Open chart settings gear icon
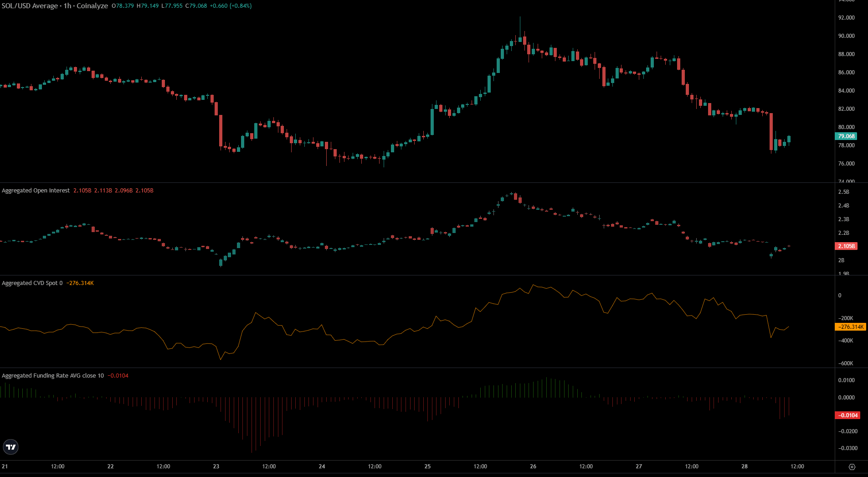 (x=852, y=467)
